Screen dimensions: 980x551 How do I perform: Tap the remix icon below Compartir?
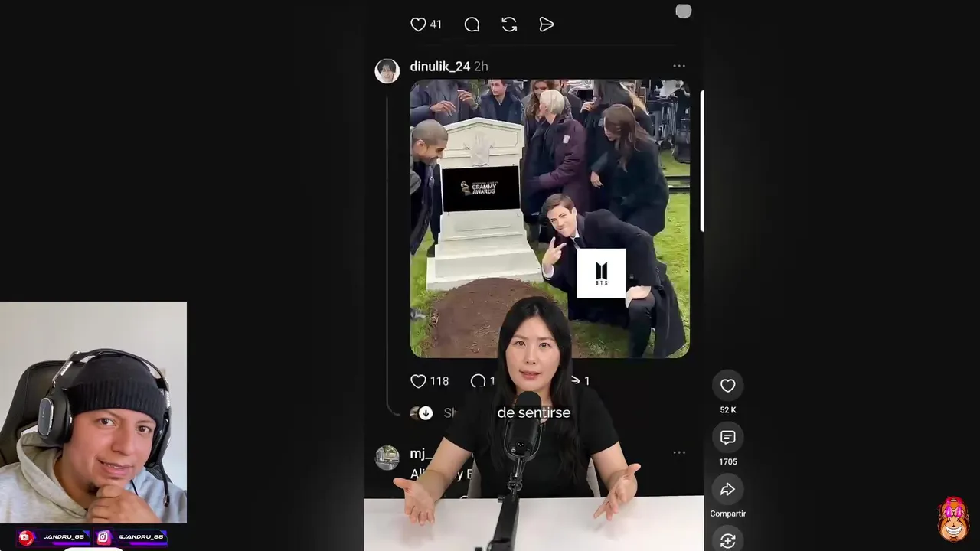[x=727, y=540]
